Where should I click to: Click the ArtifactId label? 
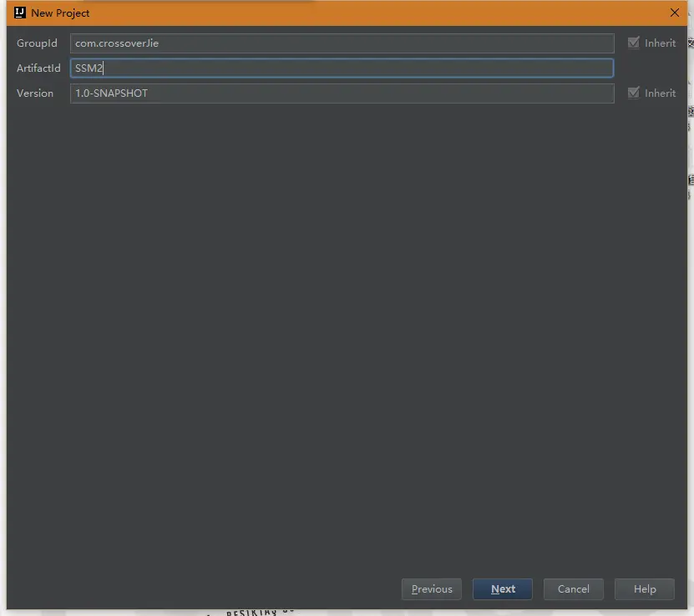(38, 68)
